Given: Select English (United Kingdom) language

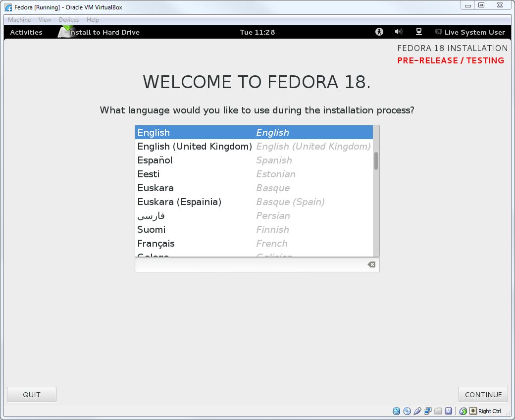Looking at the screenshot, I should tap(254, 146).
